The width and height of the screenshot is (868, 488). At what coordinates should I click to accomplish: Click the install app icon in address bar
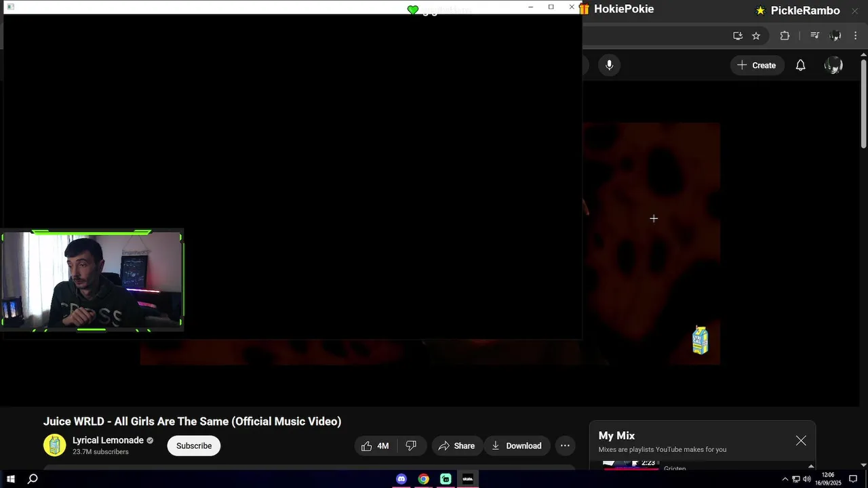click(738, 35)
